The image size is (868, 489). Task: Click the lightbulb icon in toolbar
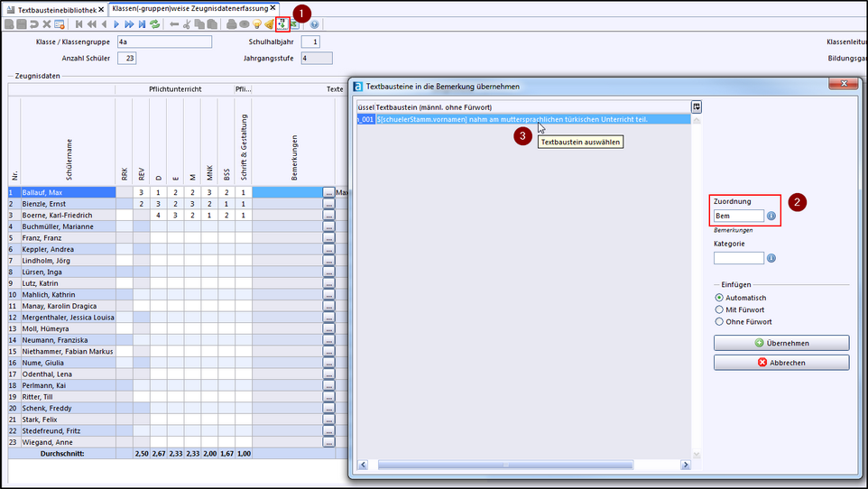click(x=256, y=24)
